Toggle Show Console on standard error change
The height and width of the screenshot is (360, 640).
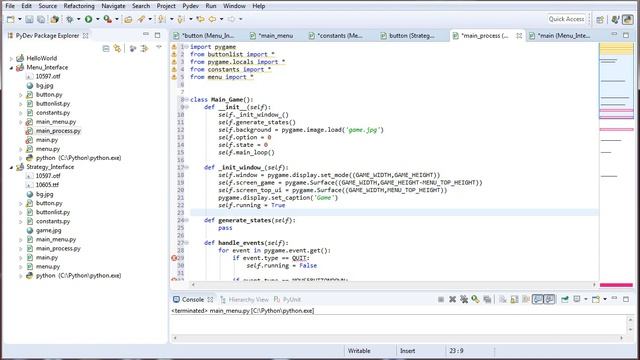click(x=549, y=300)
